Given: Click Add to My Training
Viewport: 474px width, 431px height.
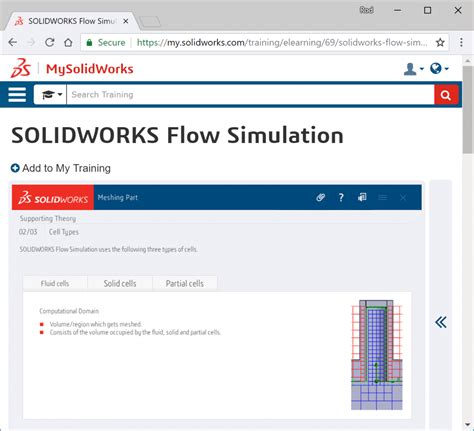Looking at the screenshot, I should click(x=66, y=168).
